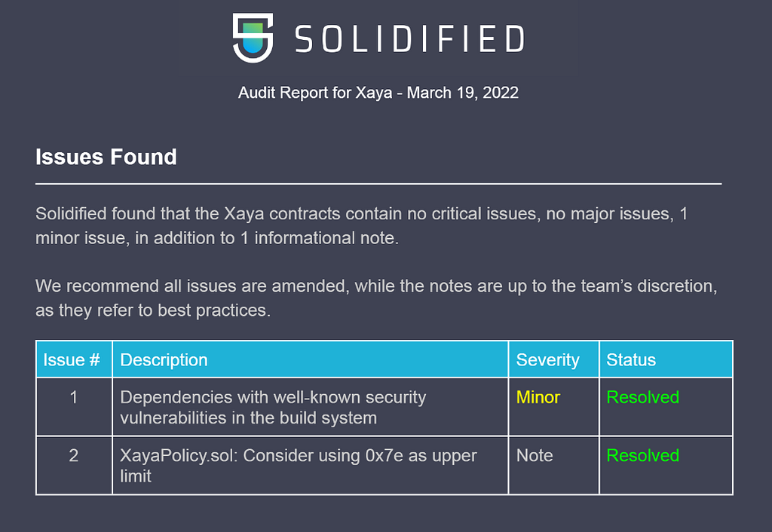Click the horizontal divider under Issues Found
Viewport: 772px width, 532px height.
(x=378, y=184)
